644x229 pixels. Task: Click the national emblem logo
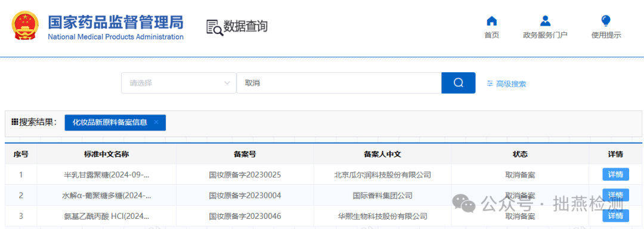pos(24,26)
